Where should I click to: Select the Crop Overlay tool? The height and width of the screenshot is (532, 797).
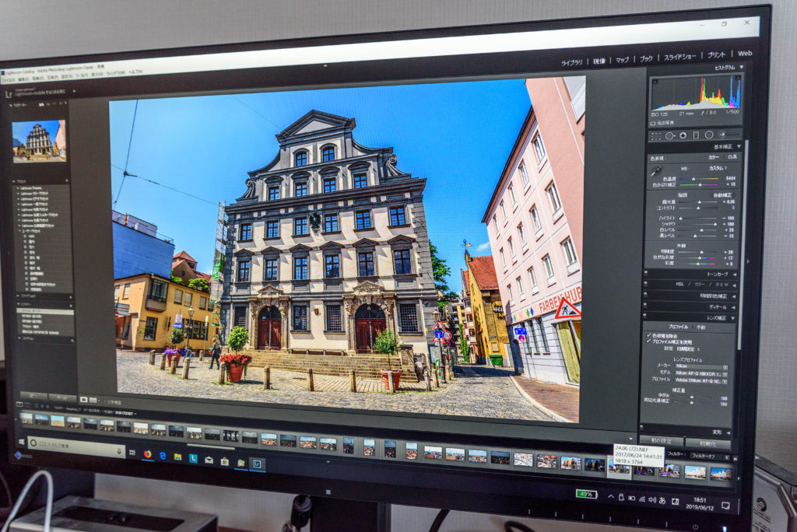[656, 135]
